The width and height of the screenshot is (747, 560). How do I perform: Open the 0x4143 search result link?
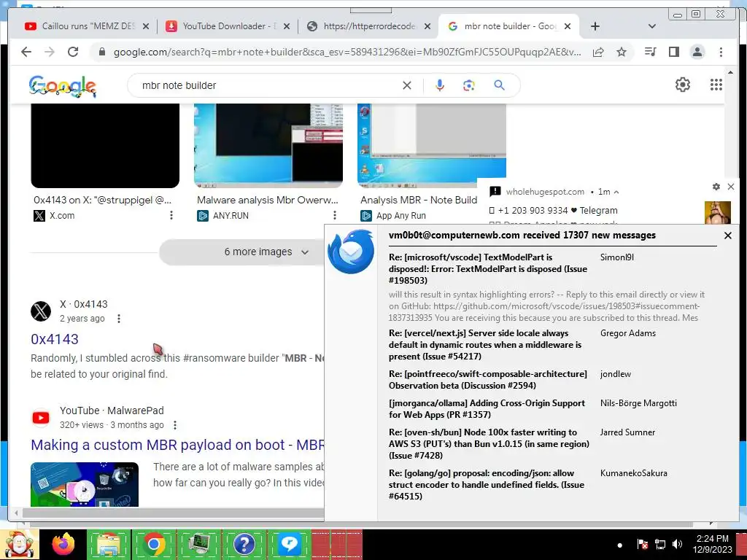[x=55, y=339]
